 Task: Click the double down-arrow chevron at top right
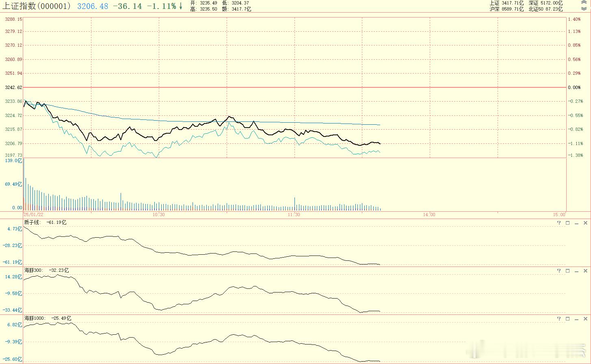pos(584,9)
